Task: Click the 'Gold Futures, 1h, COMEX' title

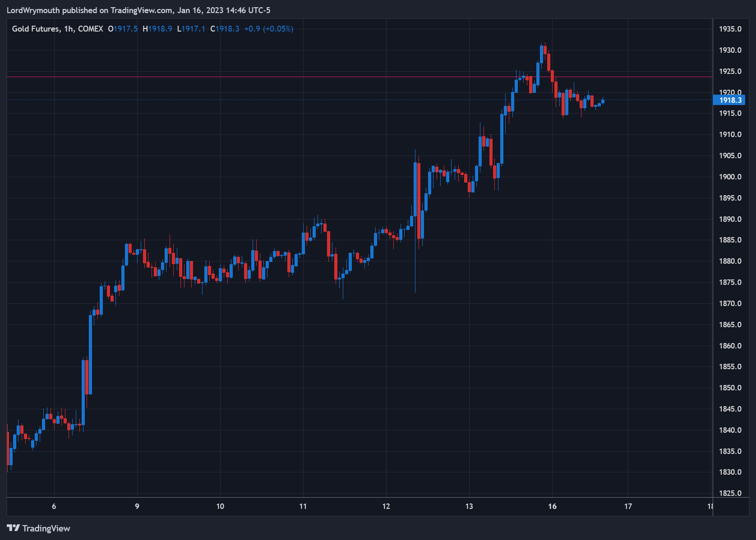Action: [57, 29]
